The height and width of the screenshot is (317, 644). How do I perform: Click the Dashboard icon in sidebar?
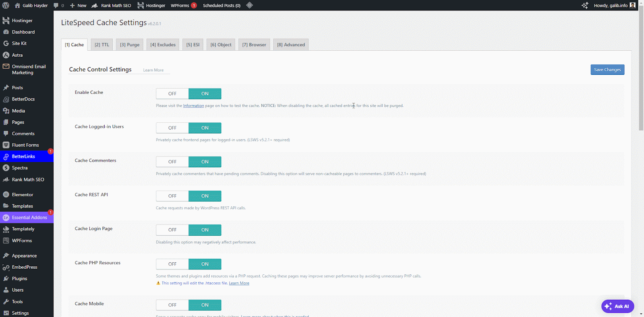(6, 32)
